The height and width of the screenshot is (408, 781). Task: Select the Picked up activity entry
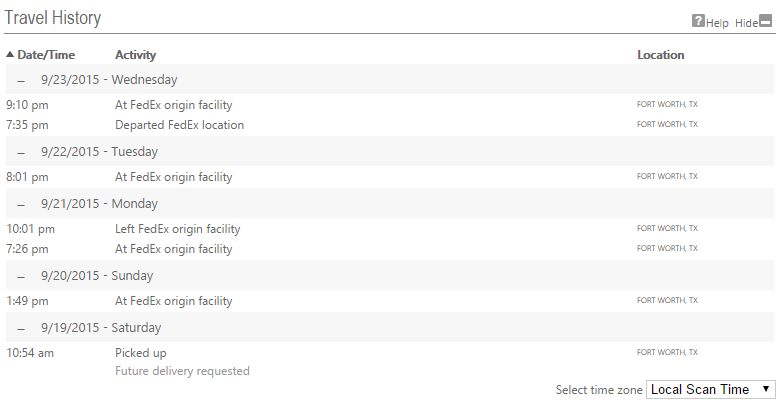click(x=140, y=353)
